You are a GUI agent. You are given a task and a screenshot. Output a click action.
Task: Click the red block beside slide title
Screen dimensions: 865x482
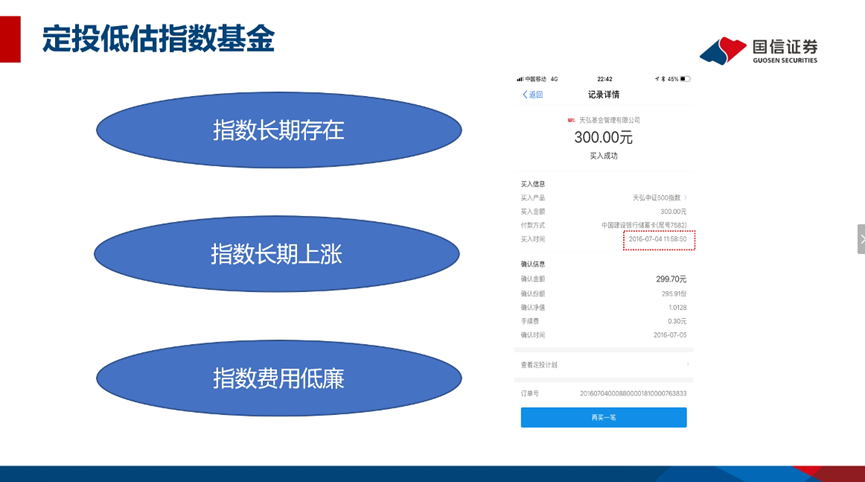point(10,39)
